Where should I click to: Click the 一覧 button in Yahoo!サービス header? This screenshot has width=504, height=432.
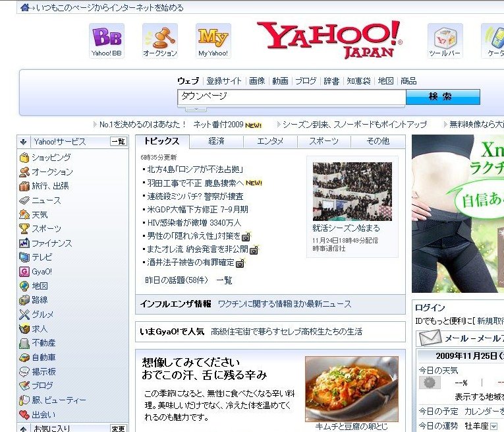click(119, 142)
